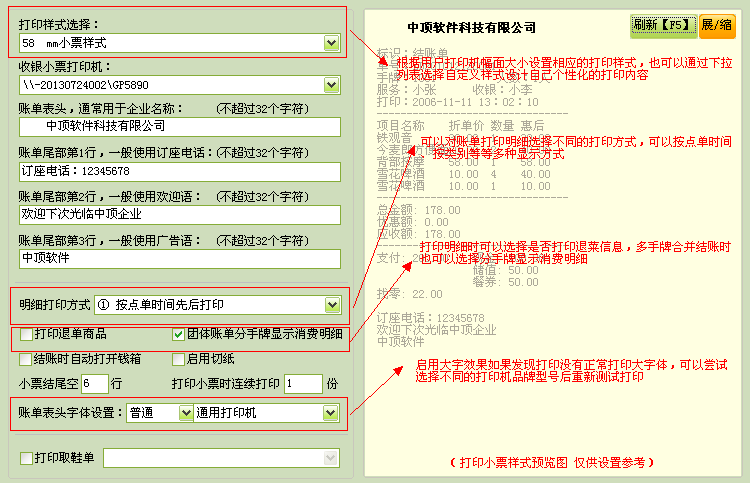Image resolution: width=750 pixels, height=483 pixels.
Task: Click the 账单表头 company name field
Action: pyautogui.click(x=180, y=127)
